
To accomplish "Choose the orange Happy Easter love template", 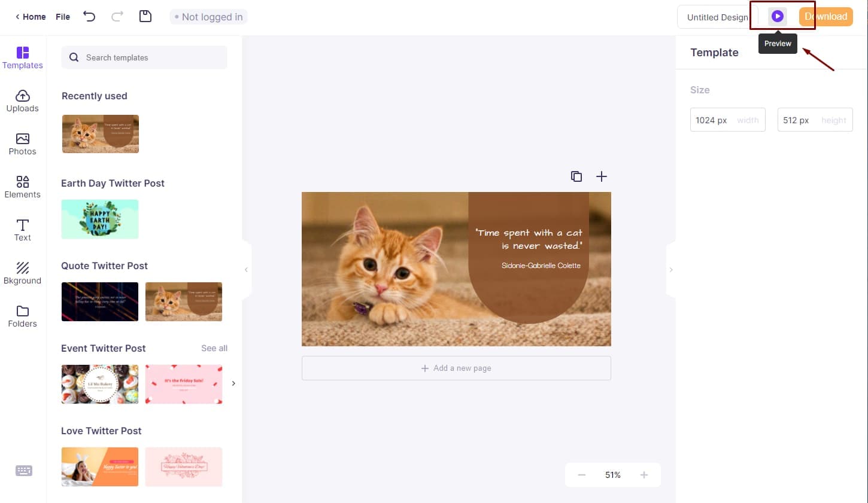I will (x=100, y=467).
